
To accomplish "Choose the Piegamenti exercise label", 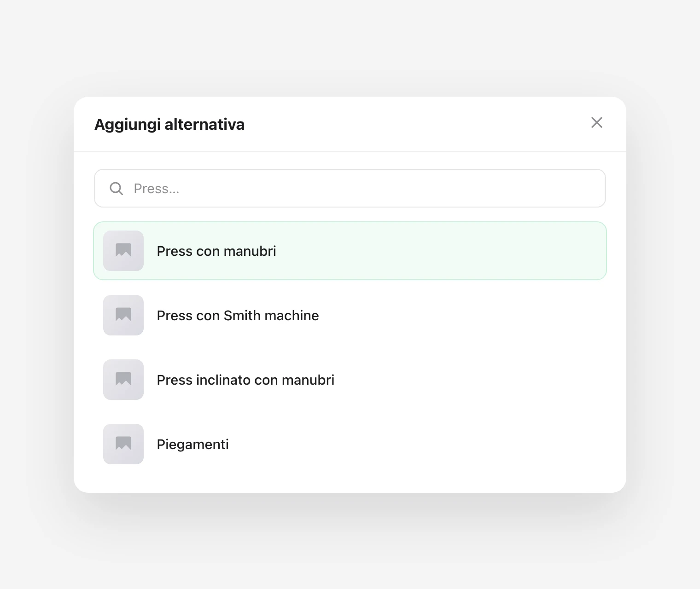I will [192, 445].
